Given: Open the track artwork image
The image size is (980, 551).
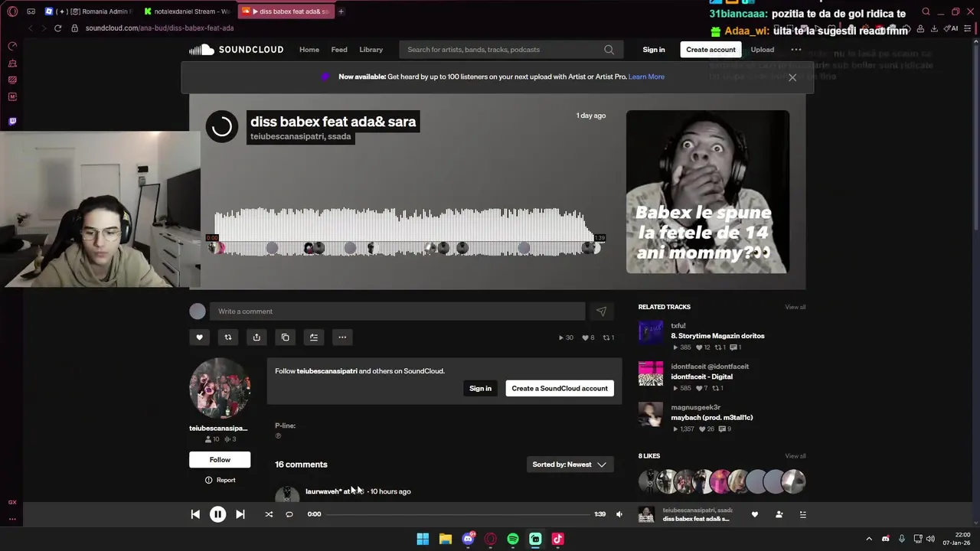Looking at the screenshot, I should 707,192.
